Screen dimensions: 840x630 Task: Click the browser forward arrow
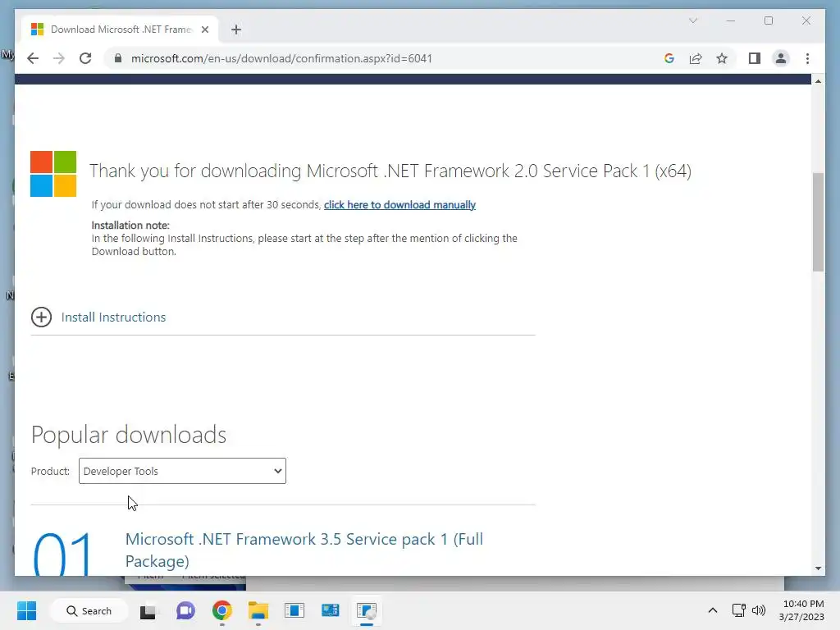click(59, 58)
